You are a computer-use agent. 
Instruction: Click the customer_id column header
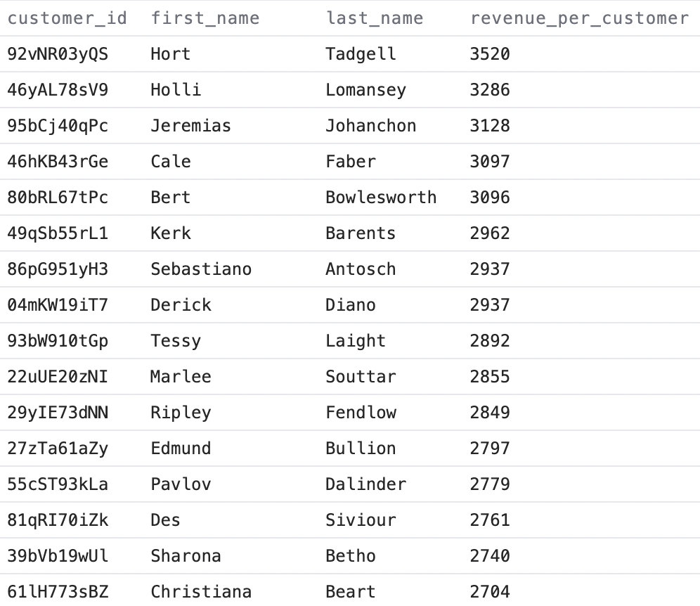point(67,18)
